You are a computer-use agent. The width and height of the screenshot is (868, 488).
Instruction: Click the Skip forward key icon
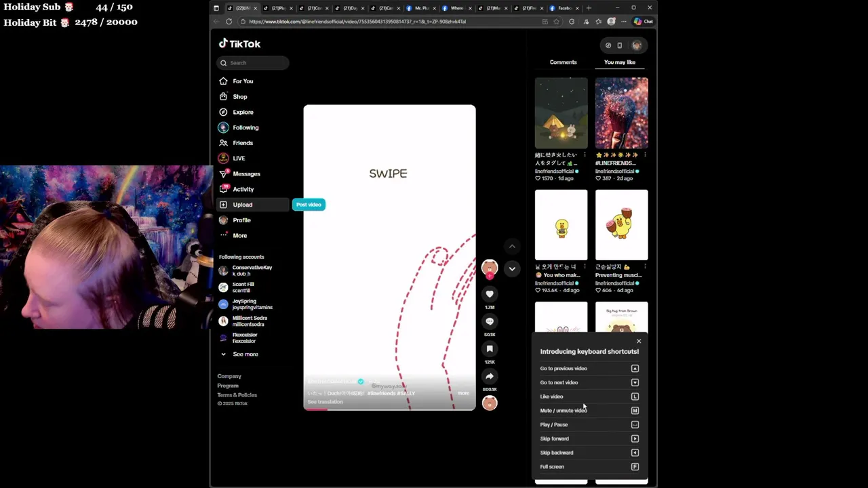click(635, 439)
